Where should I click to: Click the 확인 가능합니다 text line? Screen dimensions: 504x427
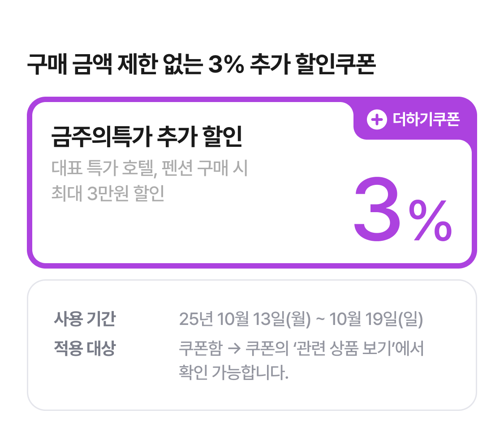click(233, 373)
